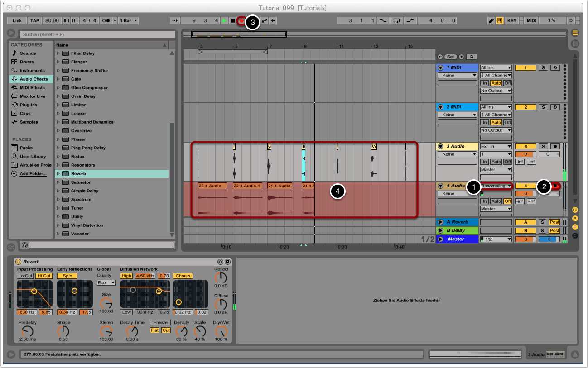Open the 1 Bar quantization dropdown
Viewport: 588px width, 368px height.
click(x=129, y=21)
